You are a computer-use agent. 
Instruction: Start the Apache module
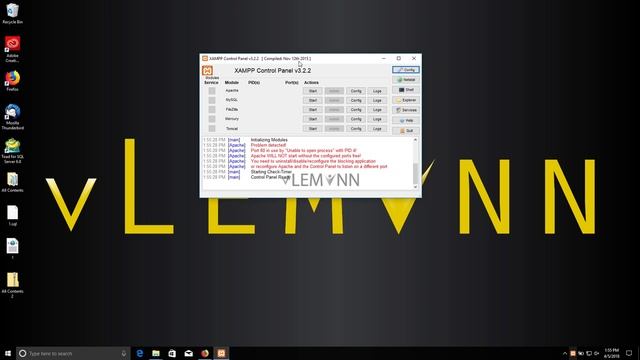pyautogui.click(x=313, y=91)
